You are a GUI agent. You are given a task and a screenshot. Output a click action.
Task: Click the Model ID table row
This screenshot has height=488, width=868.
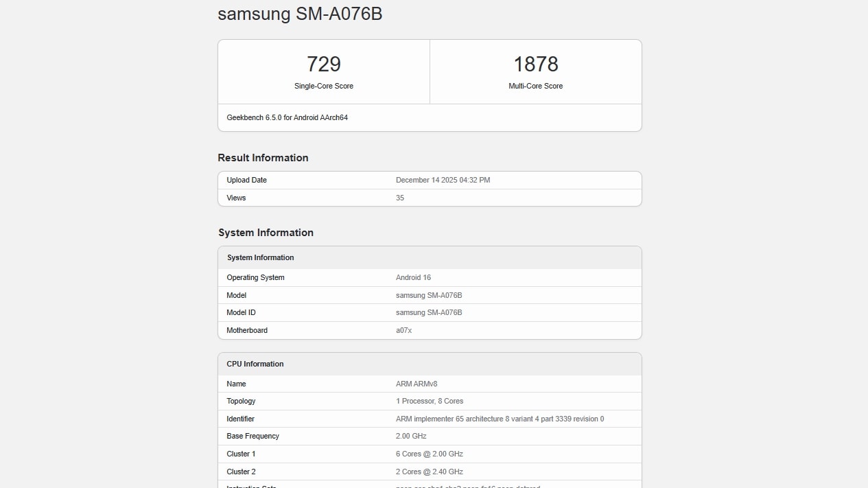[430, 312]
